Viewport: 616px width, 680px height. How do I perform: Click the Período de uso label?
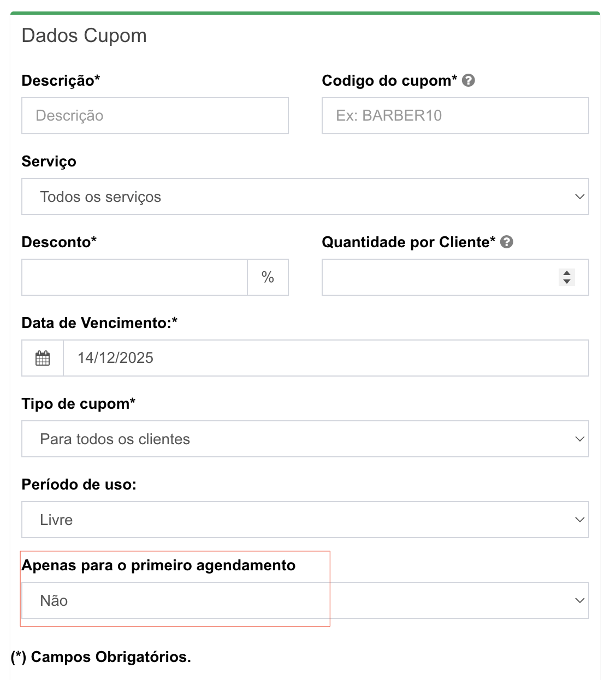tap(79, 485)
